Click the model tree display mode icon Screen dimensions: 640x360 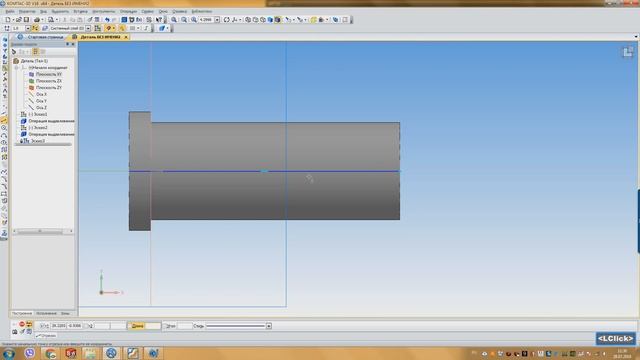(35, 51)
